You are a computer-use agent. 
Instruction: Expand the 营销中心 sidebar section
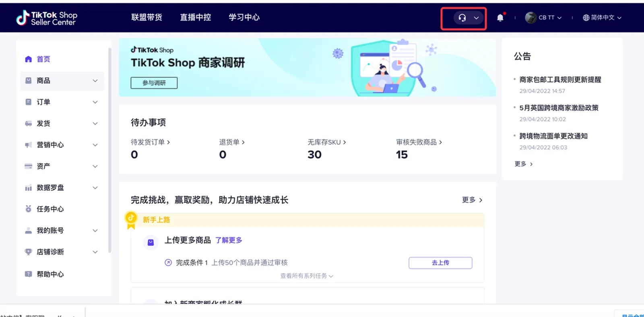click(x=62, y=145)
